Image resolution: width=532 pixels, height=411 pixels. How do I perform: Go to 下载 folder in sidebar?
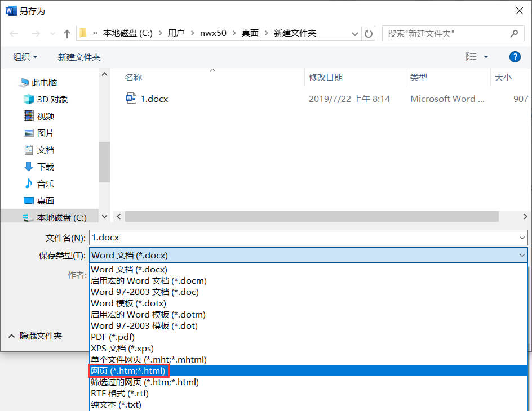(x=46, y=167)
